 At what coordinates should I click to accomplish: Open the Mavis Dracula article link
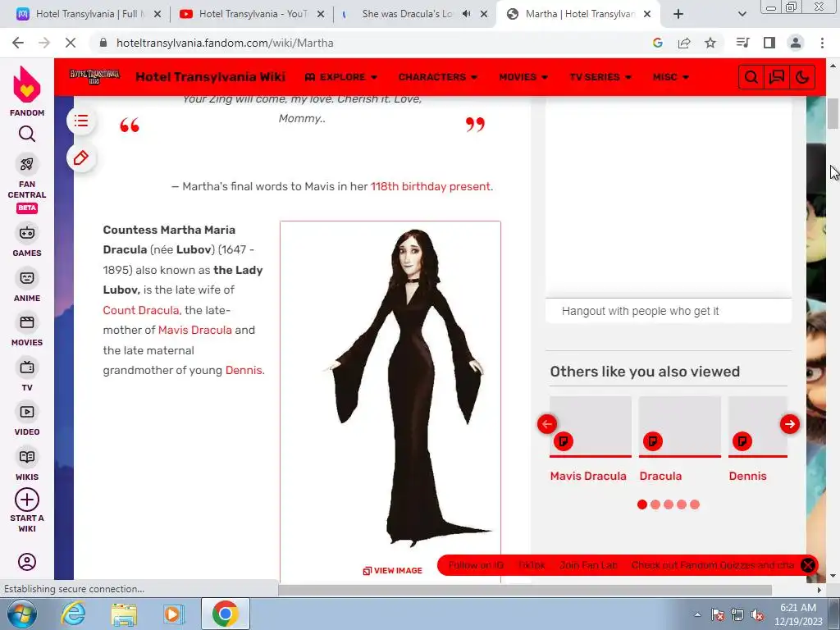(195, 330)
